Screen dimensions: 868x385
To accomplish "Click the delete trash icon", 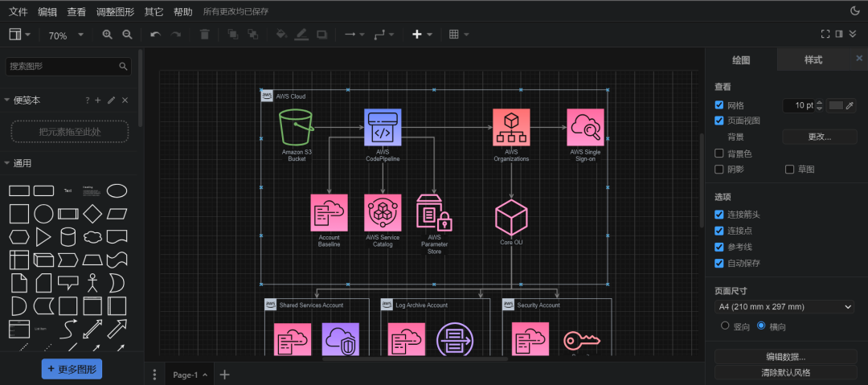I will [x=204, y=35].
